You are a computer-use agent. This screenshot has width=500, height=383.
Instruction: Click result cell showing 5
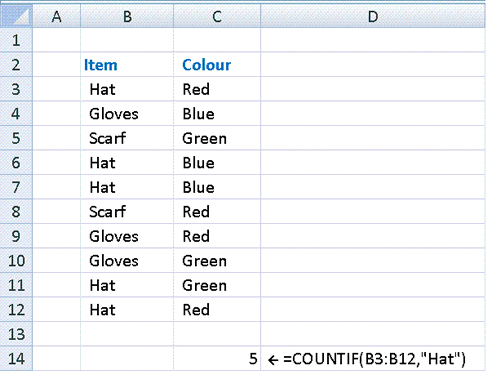click(x=217, y=358)
